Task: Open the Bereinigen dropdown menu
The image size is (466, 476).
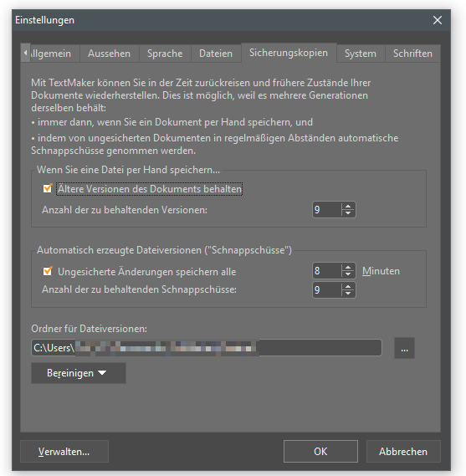Action: coord(79,373)
